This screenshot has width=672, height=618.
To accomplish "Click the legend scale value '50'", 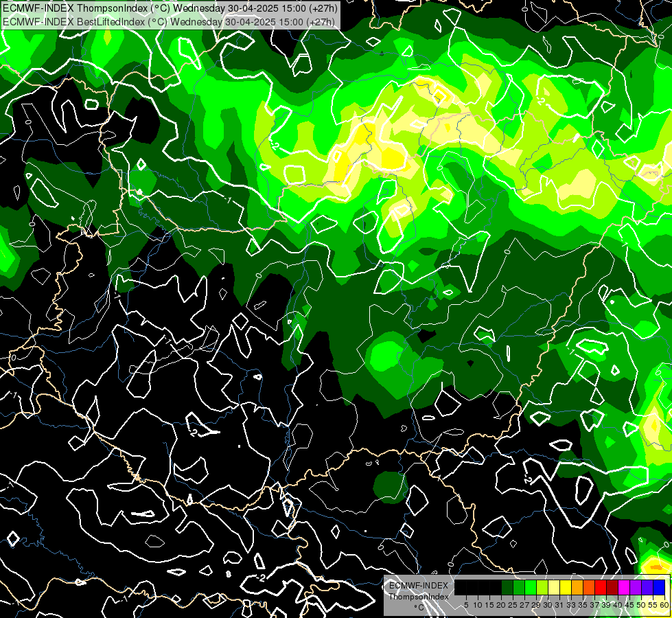I will 642,605.
